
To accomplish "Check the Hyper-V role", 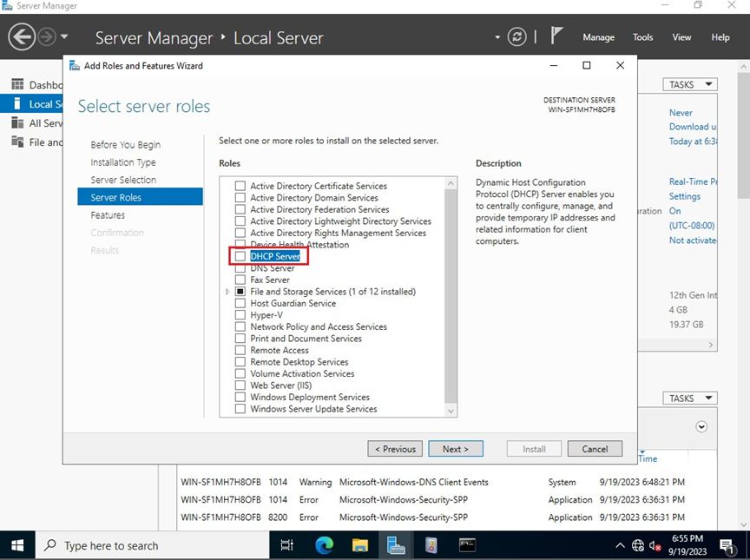I will click(240, 314).
